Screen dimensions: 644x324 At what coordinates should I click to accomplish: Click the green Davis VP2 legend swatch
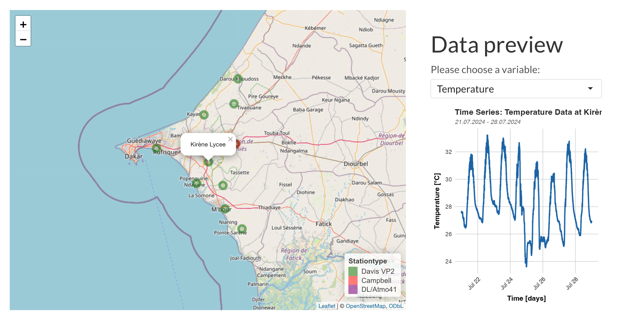click(353, 271)
